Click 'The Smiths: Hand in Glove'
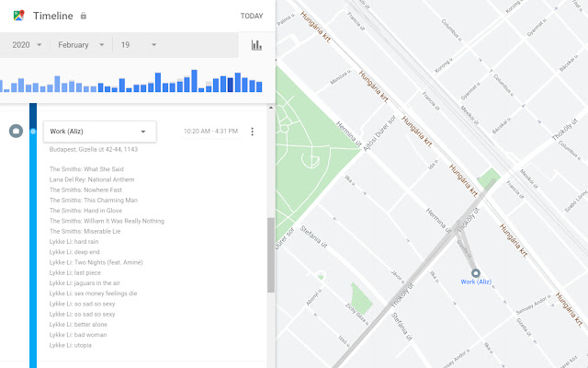This screenshot has width=588, height=368. point(85,211)
